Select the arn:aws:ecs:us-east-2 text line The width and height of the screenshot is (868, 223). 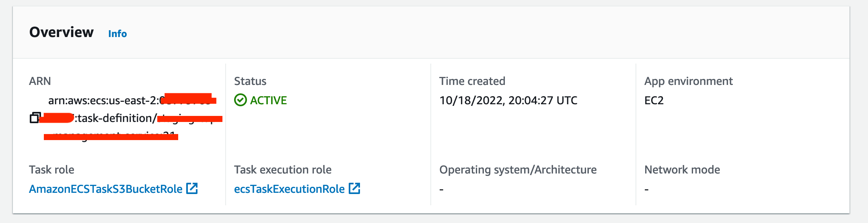coord(104,101)
